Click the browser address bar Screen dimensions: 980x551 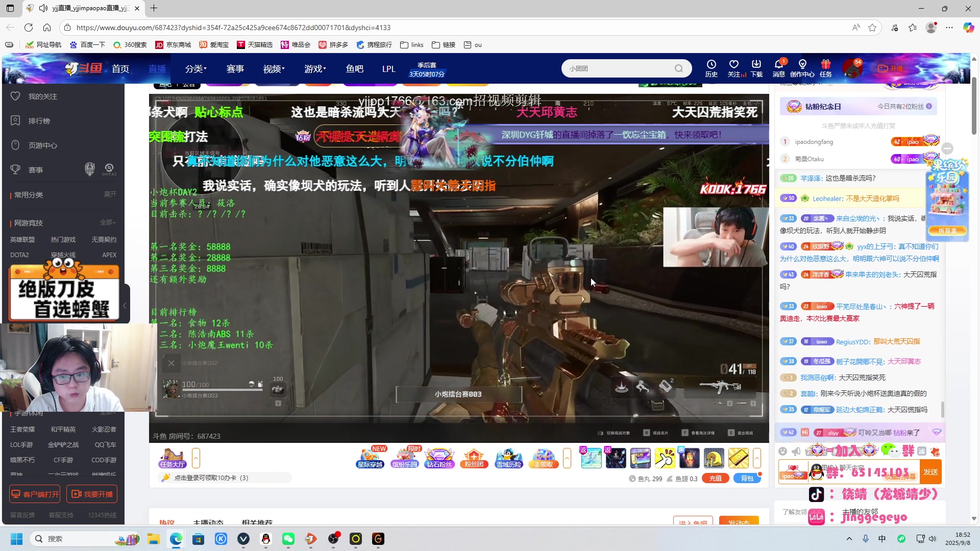459,28
